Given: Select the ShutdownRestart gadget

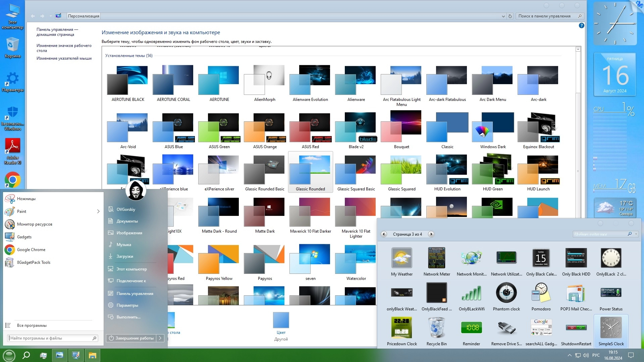Looking at the screenshot, I should tap(576, 328).
